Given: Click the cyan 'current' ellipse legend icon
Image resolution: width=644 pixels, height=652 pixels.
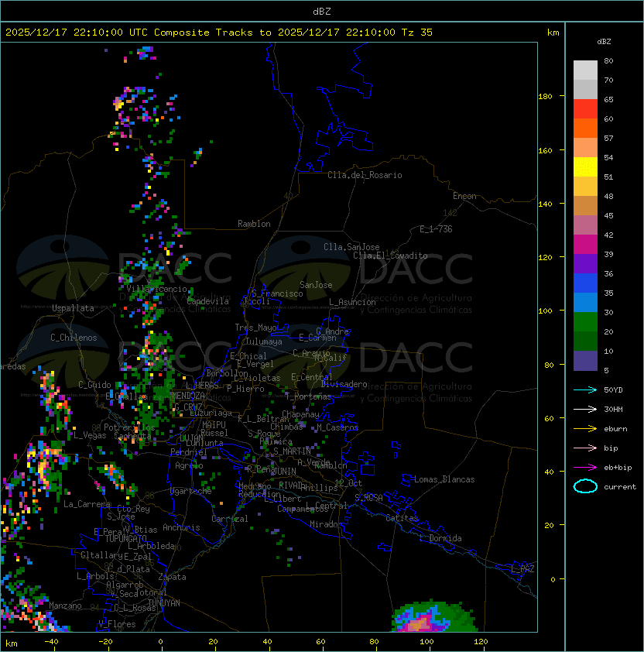Looking at the screenshot, I should [x=585, y=486].
